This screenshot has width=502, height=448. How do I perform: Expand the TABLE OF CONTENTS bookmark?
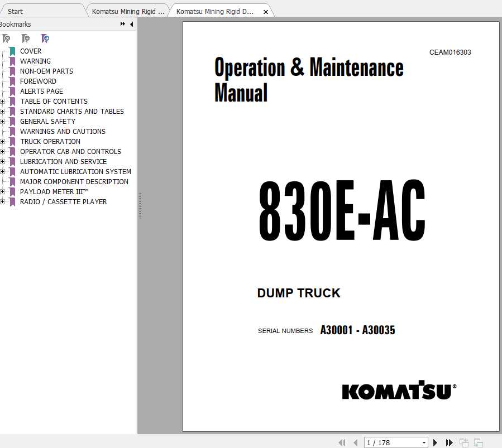(3, 102)
